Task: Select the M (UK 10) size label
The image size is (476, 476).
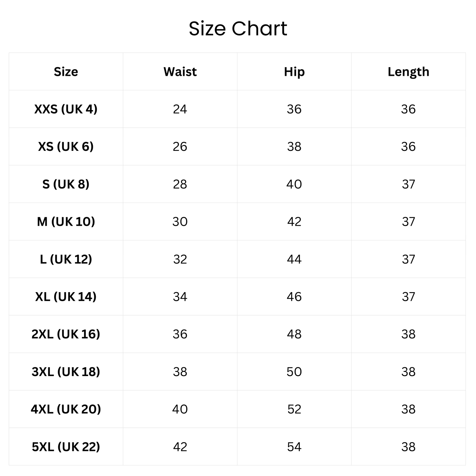Action: tap(66, 222)
